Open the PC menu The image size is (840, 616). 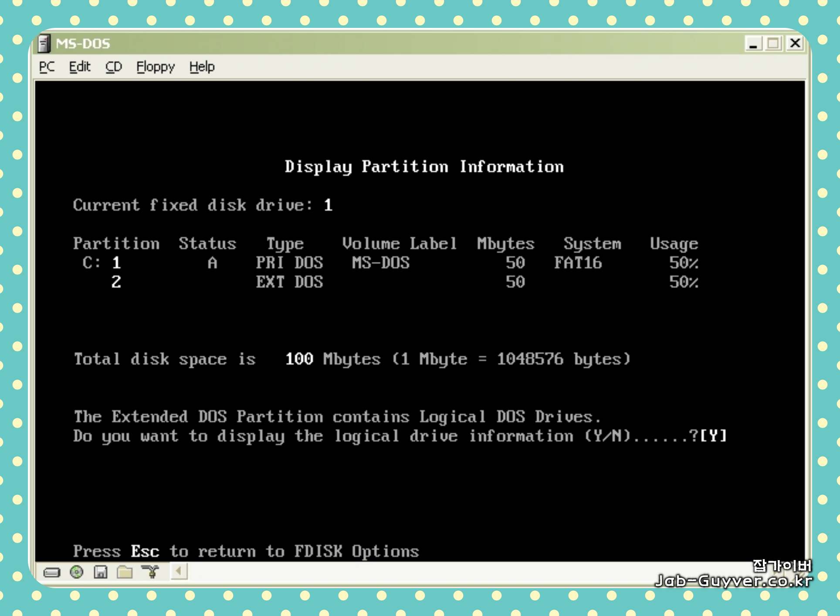pyautogui.click(x=47, y=67)
